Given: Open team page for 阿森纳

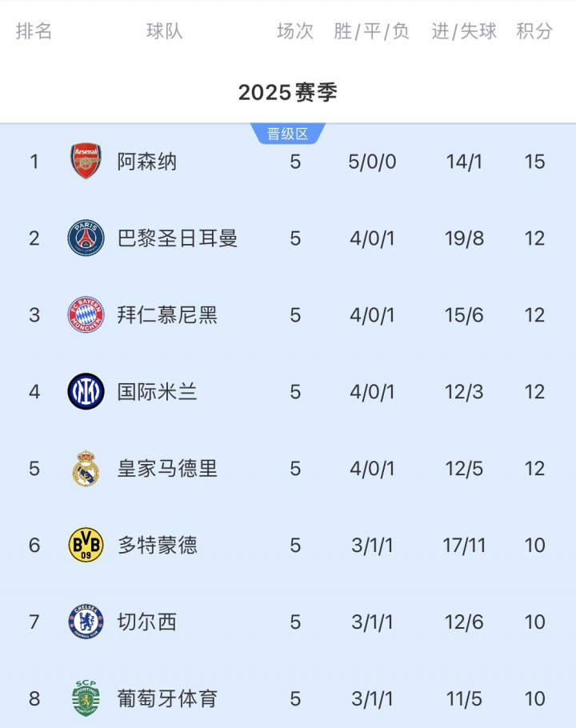Looking at the screenshot, I should click(x=147, y=162).
